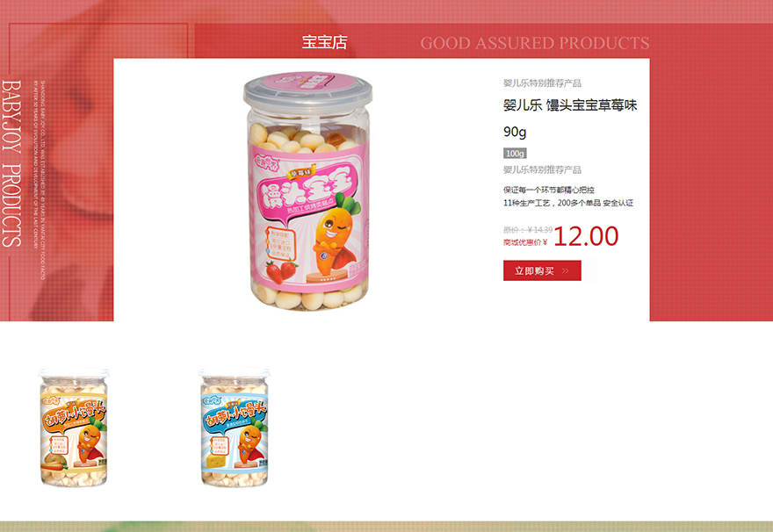Select the 100g size tag

coord(515,154)
